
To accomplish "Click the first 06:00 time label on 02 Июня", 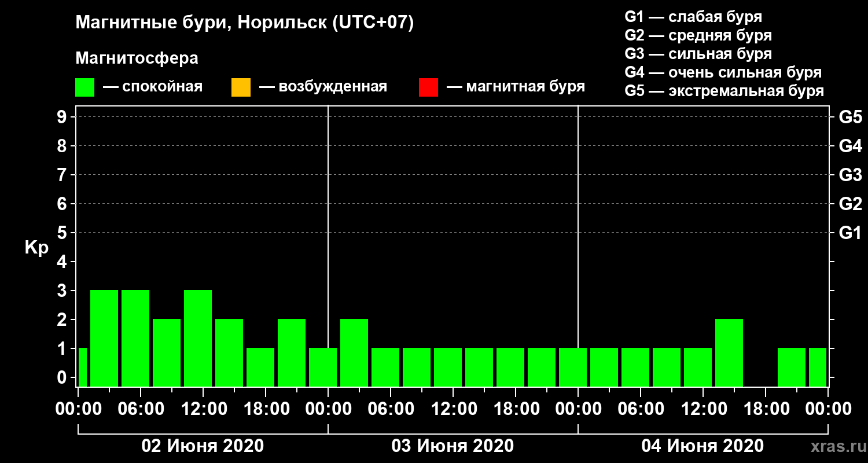I will (141, 409).
